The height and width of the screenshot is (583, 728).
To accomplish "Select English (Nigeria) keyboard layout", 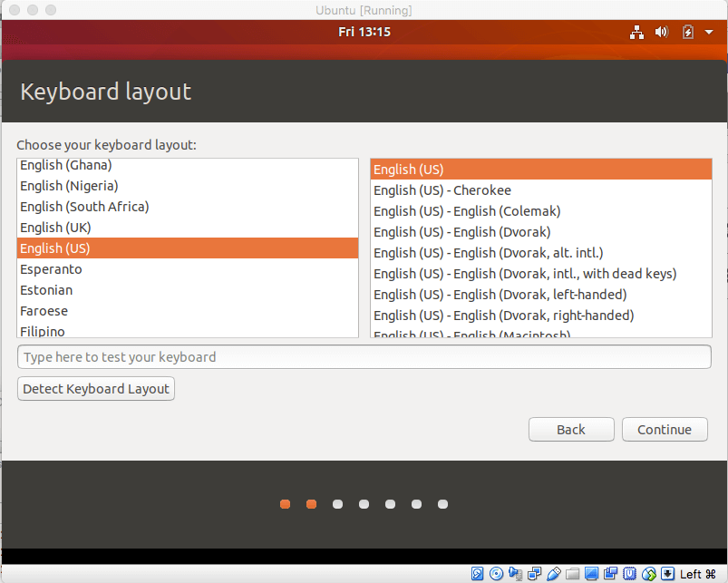I will pos(188,186).
